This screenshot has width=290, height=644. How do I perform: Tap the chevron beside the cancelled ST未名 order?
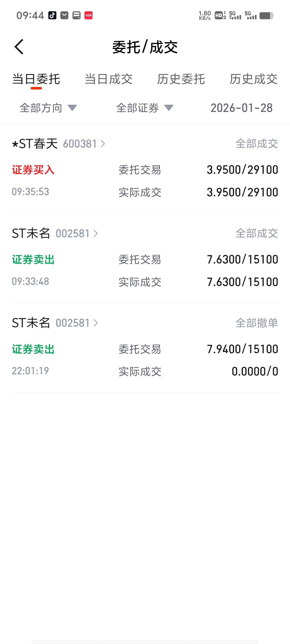pos(96,323)
